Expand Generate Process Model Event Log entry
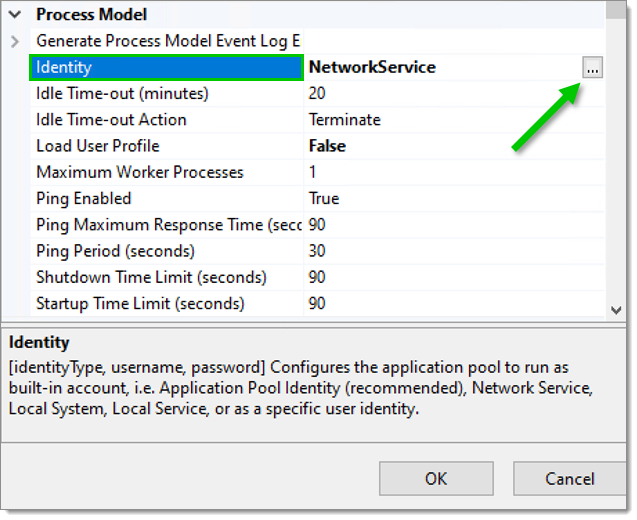This screenshot has height=520, width=637. point(15,41)
